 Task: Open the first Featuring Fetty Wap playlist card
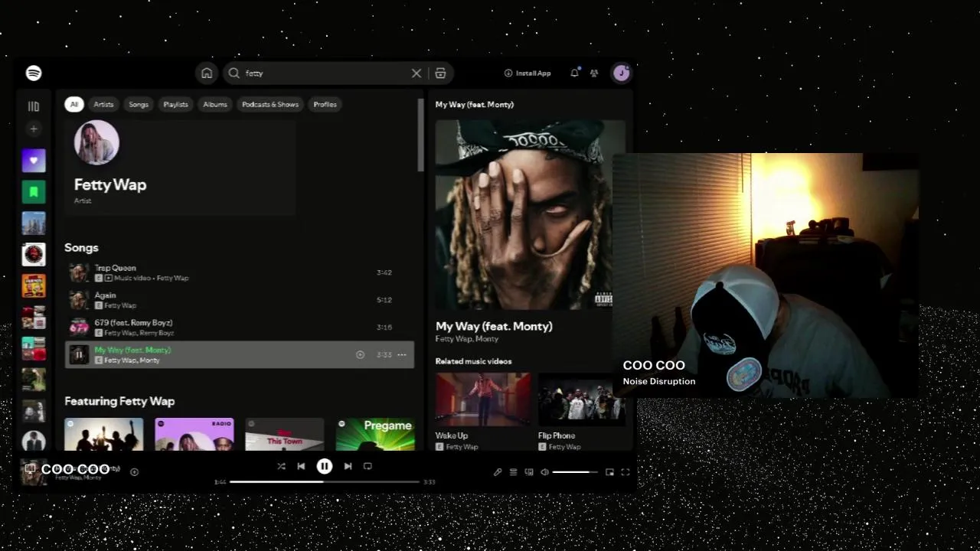point(104,434)
